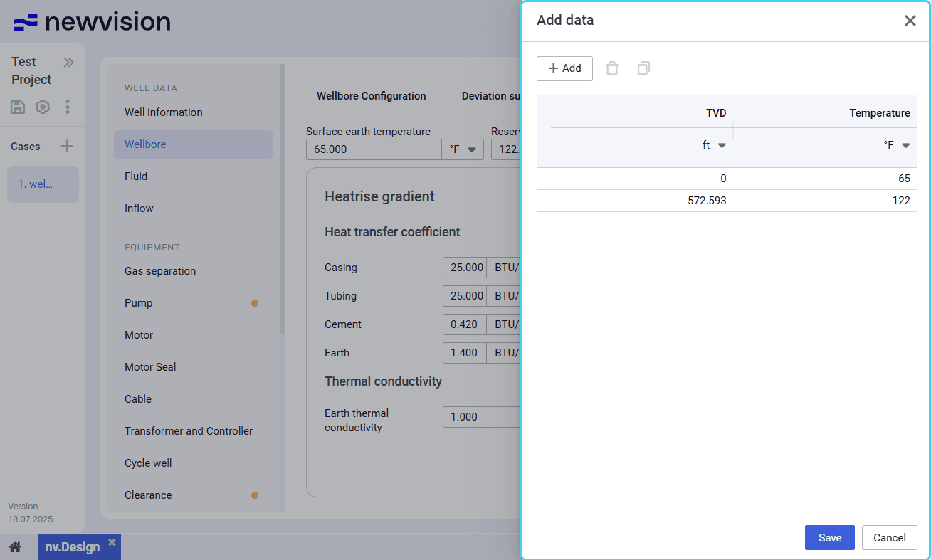Add a new case with plus icon
931x560 pixels.
(67, 147)
